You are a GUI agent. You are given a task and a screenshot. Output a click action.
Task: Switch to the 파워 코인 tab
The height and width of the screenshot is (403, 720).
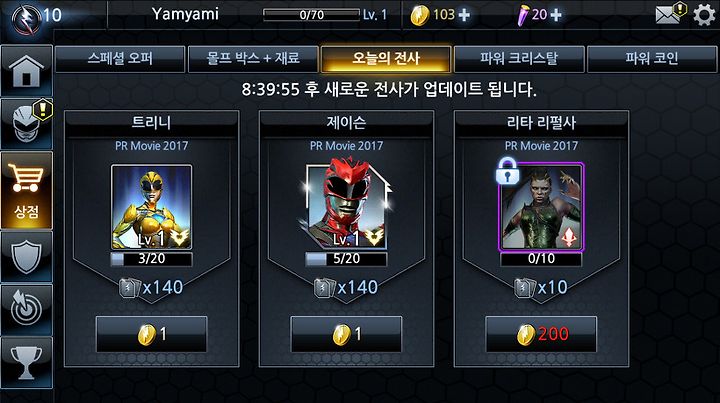[x=652, y=59]
